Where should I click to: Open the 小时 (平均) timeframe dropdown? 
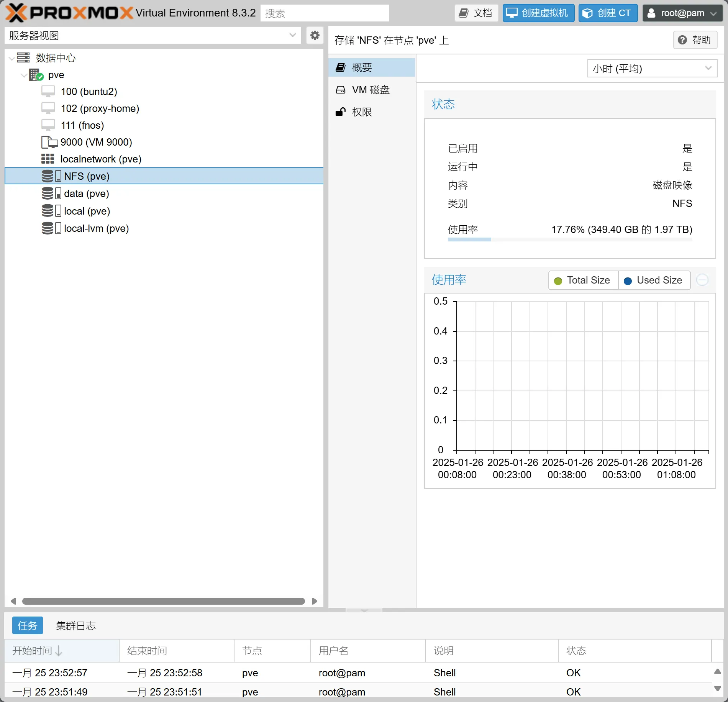[652, 69]
